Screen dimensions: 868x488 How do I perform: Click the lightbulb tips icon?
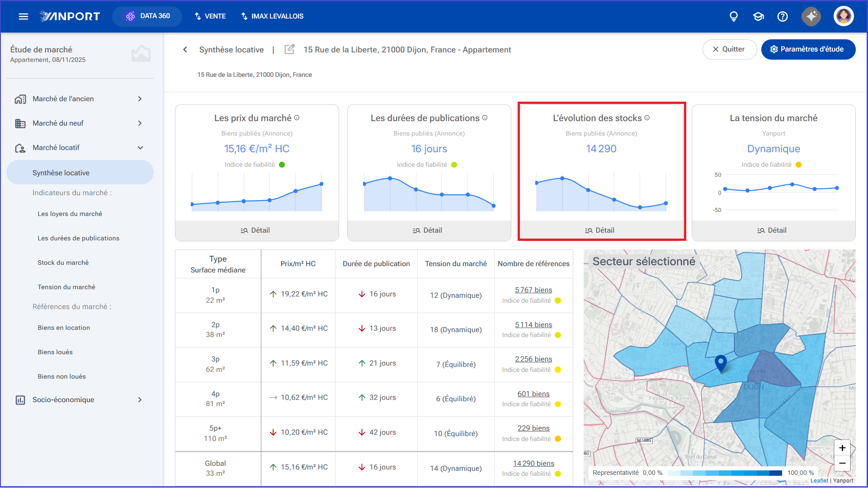tap(734, 16)
